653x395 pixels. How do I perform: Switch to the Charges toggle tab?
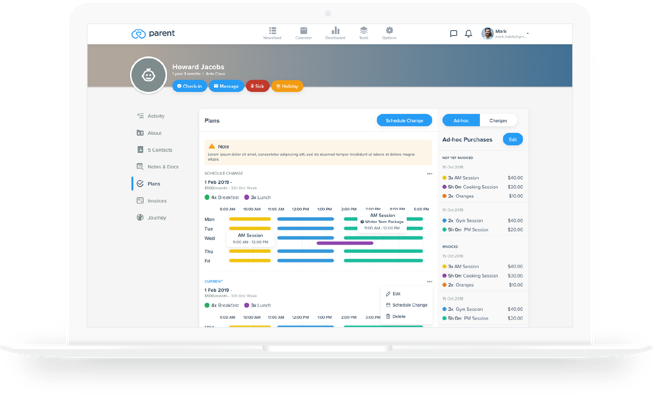(x=498, y=120)
